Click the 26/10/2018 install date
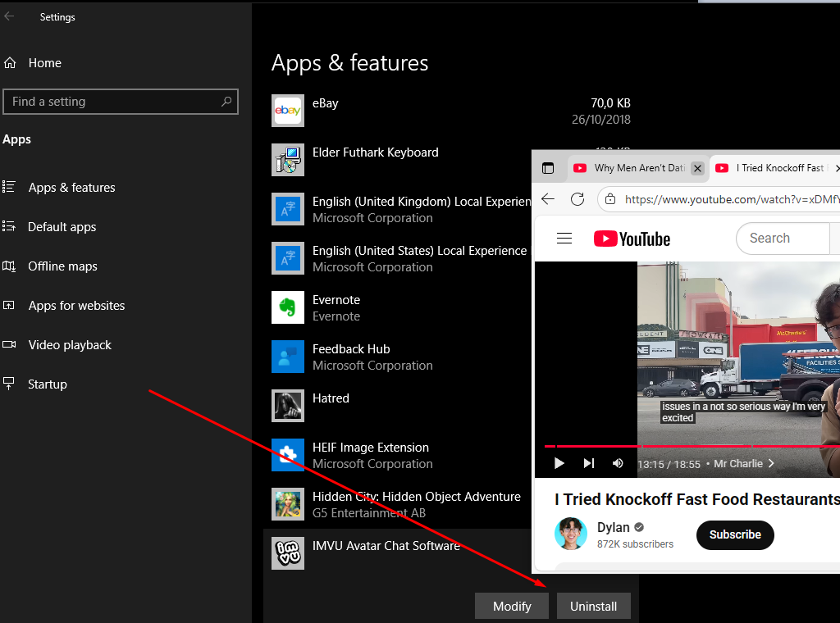 601,120
